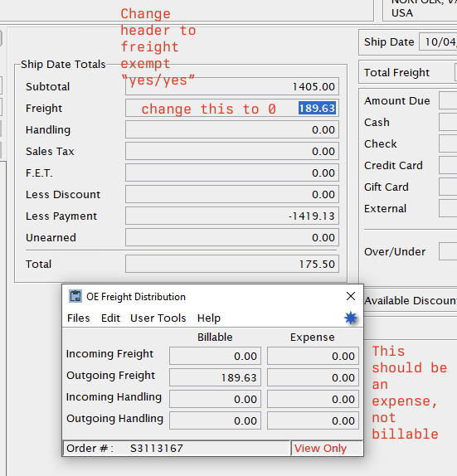Click the Incoming Freight Expense field
457x476 pixels.
point(313,356)
